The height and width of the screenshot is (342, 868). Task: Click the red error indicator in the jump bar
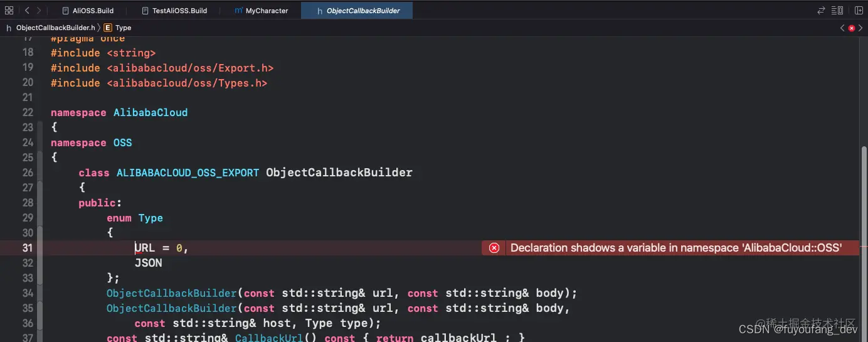pyautogui.click(x=851, y=28)
